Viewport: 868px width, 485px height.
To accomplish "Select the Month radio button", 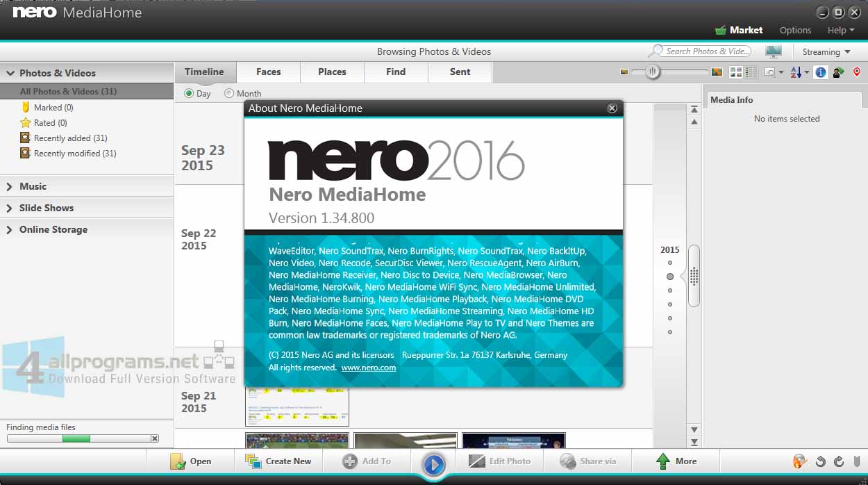I will point(229,93).
